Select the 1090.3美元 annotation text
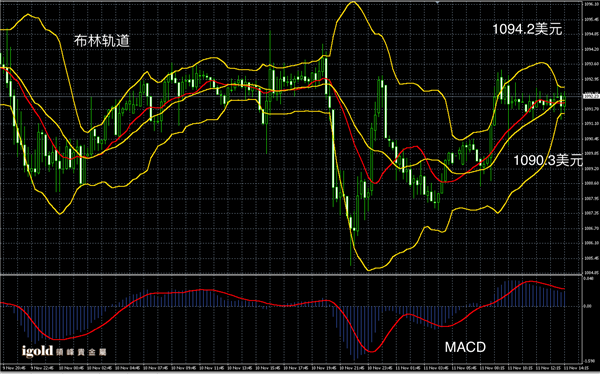 pos(548,160)
